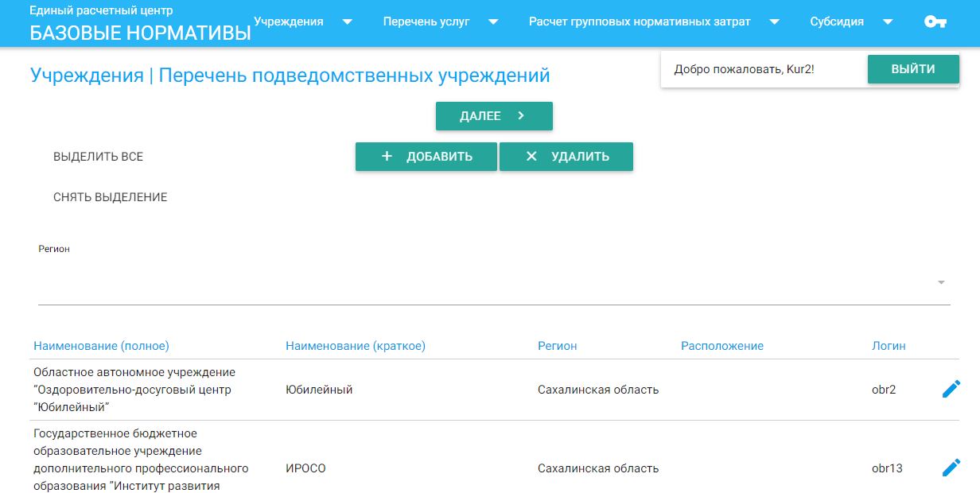Open the Учреждения menu
Image resolution: width=980 pixels, height=493 pixels.
289,21
